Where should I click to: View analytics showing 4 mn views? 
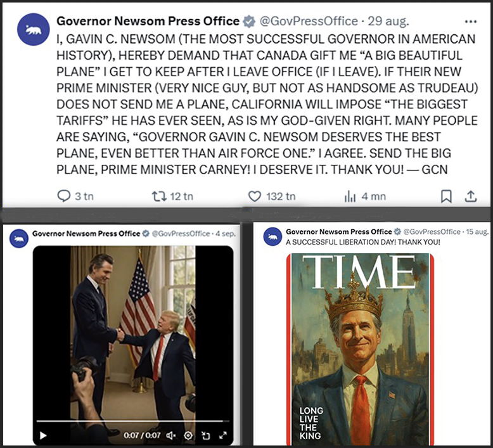tap(350, 196)
